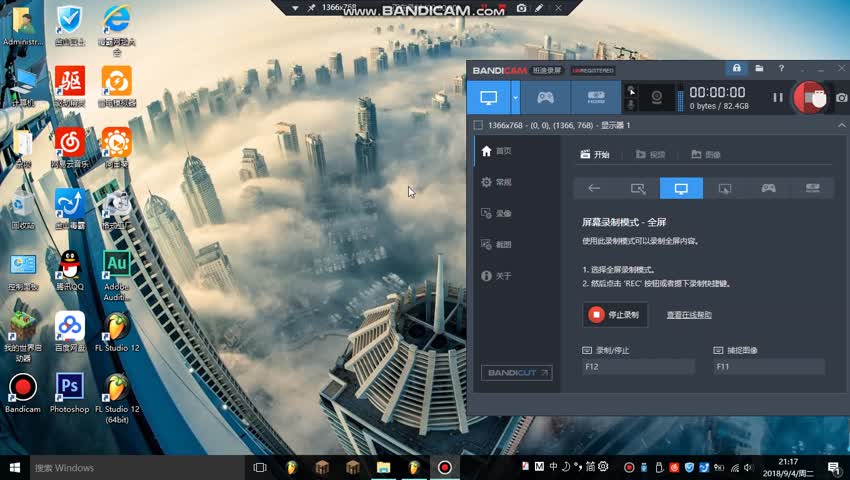This screenshot has width=850, height=480.
Task: Open Bandicam help question mark
Action: (781, 68)
